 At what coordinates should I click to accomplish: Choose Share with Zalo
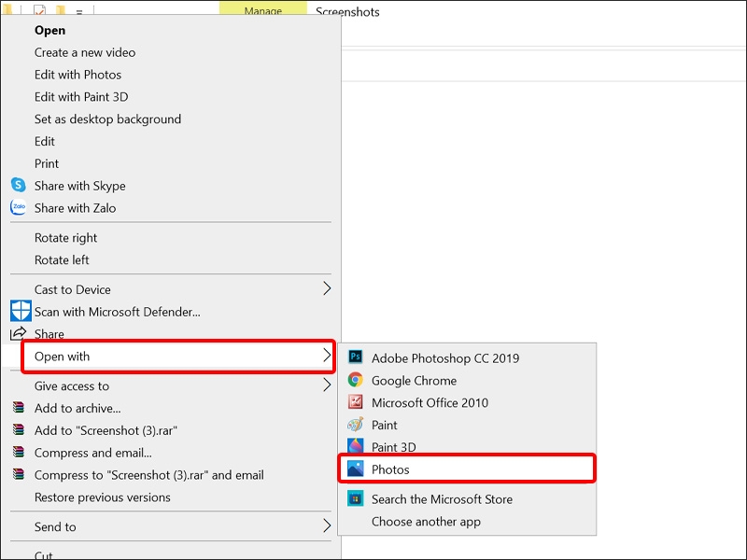point(75,208)
